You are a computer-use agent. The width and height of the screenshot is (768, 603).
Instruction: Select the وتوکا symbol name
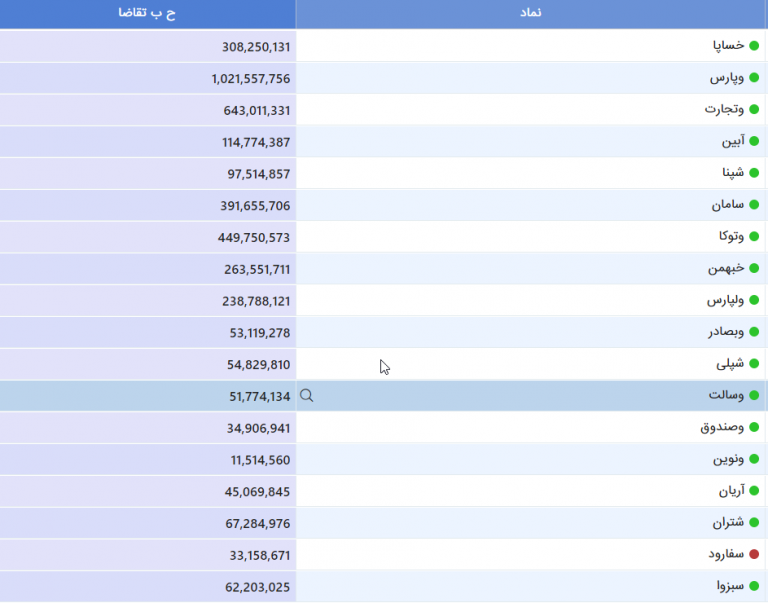[731, 237]
